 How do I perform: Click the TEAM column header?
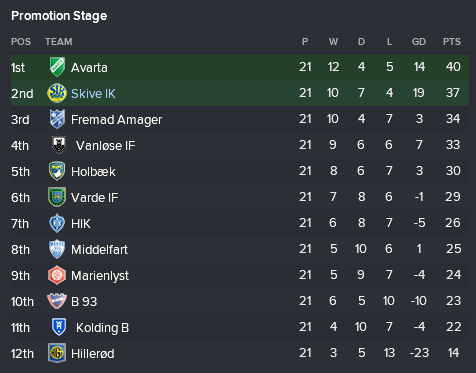tap(59, 42)
